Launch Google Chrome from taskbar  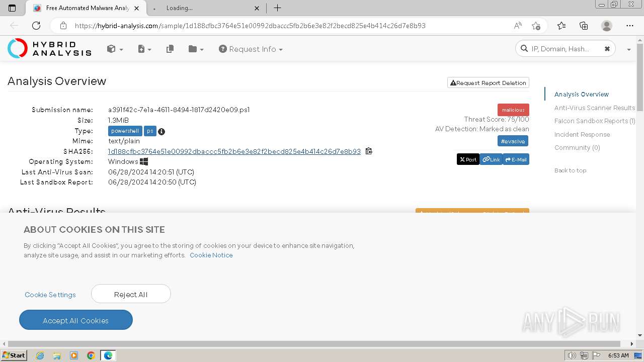(x=91, y=355)
